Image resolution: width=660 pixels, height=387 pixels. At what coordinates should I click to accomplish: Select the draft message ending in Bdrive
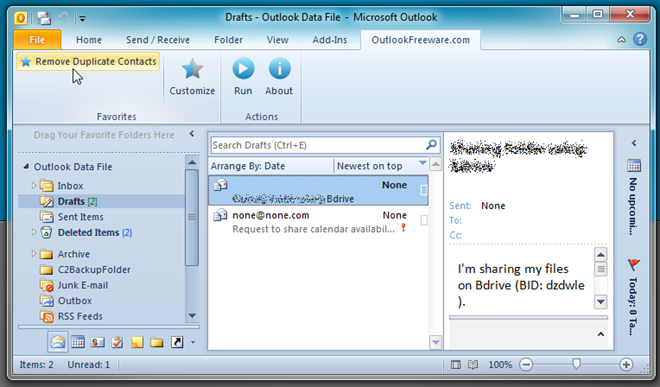[x=318, y=191]
